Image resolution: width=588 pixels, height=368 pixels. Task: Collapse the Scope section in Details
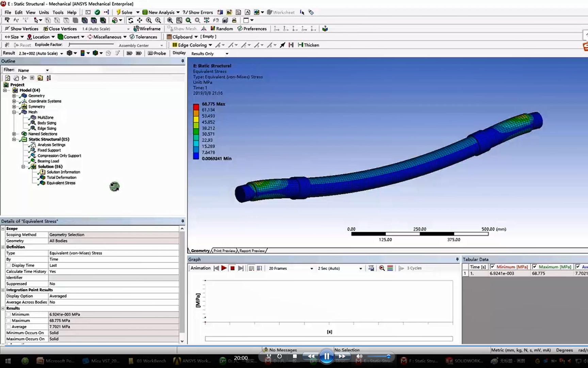[x=3, y=229]
